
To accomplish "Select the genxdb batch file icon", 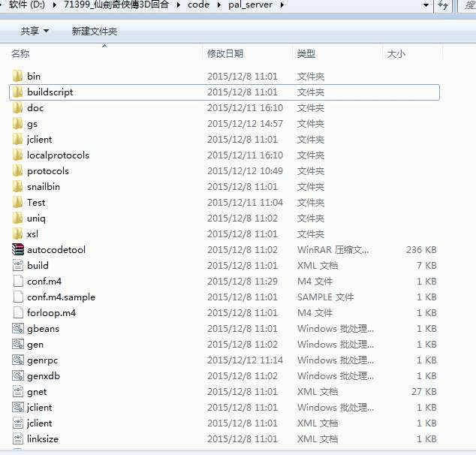I will [18, 375].
